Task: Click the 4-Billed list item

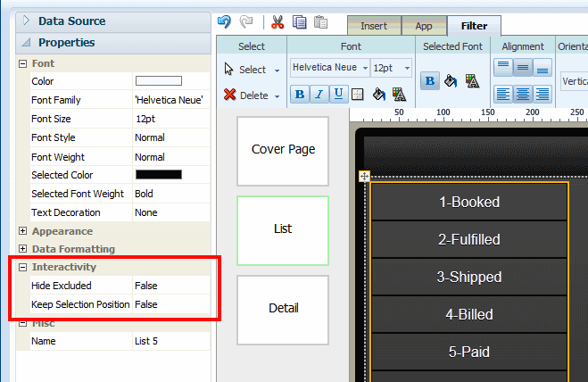Action: (x=469, y=314)
